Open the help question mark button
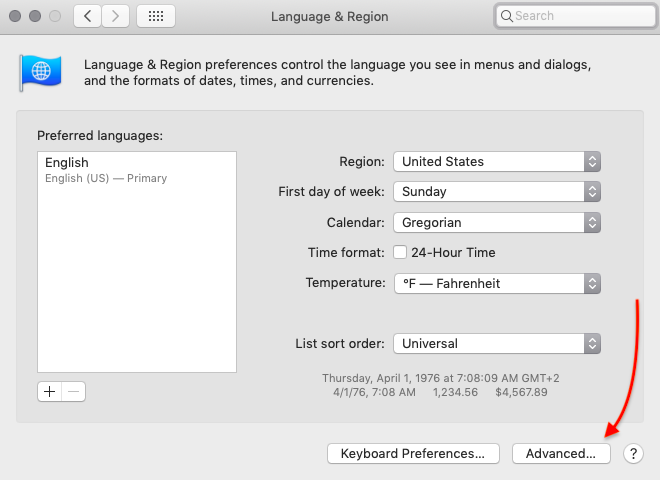Image resolution: width=660 pixels, height=480 pixels. [633, 453]
